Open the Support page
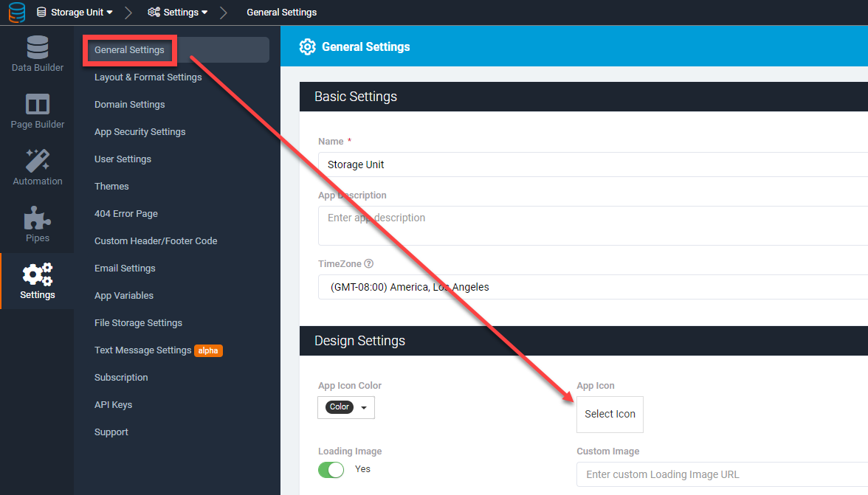 (111, 432)
